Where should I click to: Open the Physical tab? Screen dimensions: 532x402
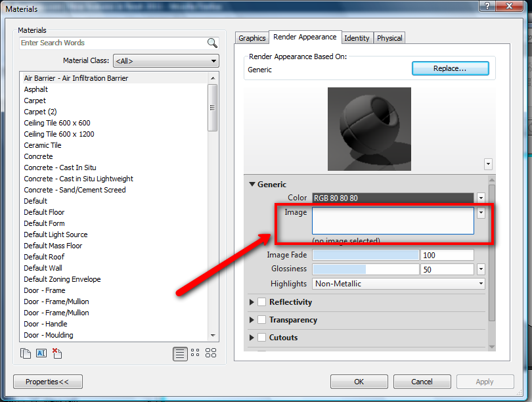389,38
